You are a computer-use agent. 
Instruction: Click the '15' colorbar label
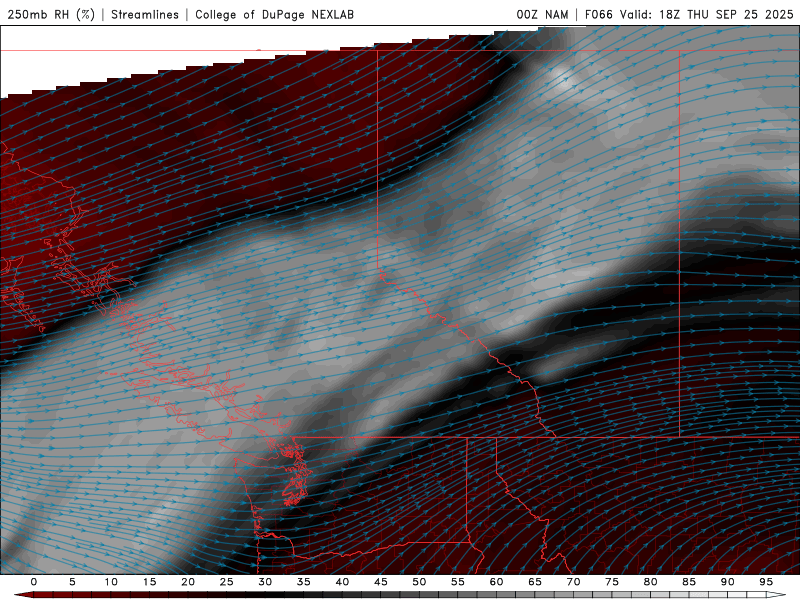149,582
